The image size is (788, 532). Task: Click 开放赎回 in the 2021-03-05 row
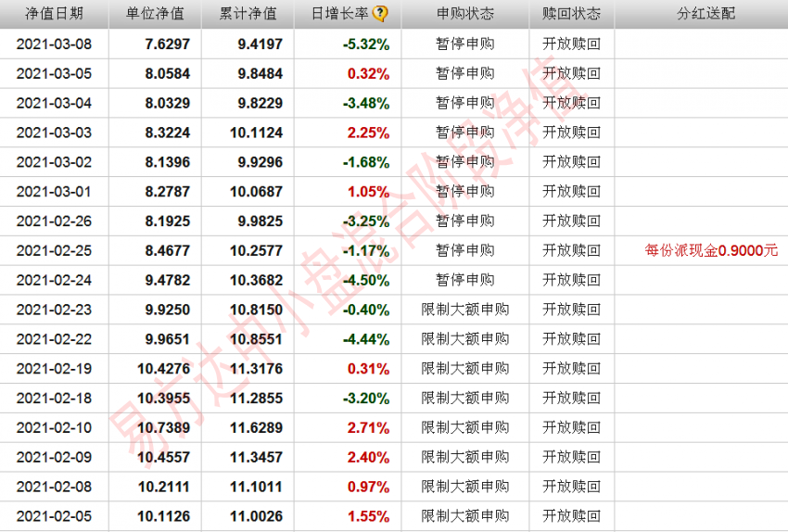point(571,74)
